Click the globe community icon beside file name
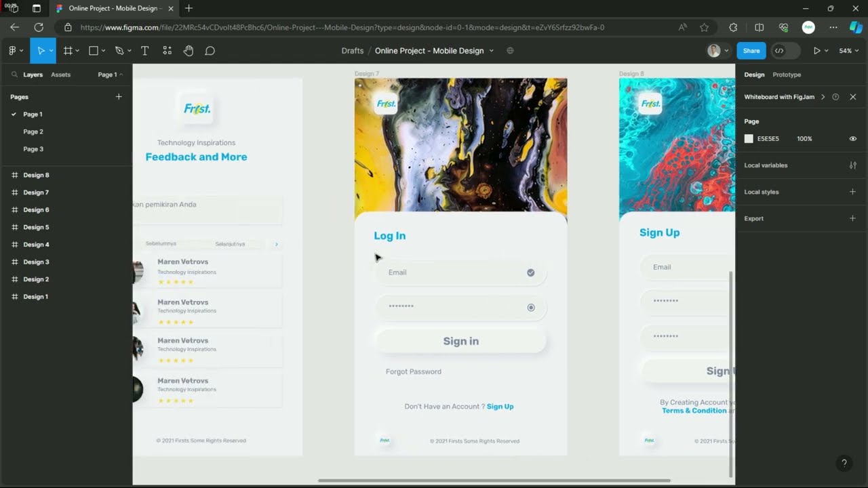This screenshot has height=488, width=868. (510, 51)
